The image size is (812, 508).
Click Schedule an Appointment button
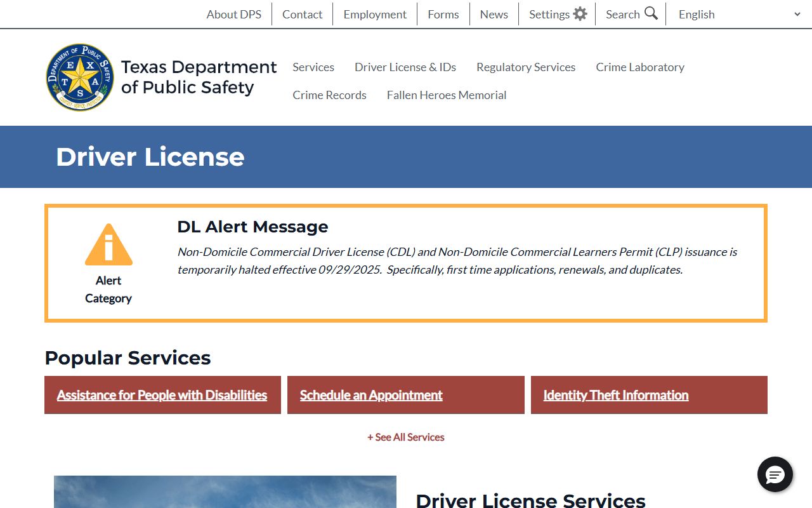[406, 395]
